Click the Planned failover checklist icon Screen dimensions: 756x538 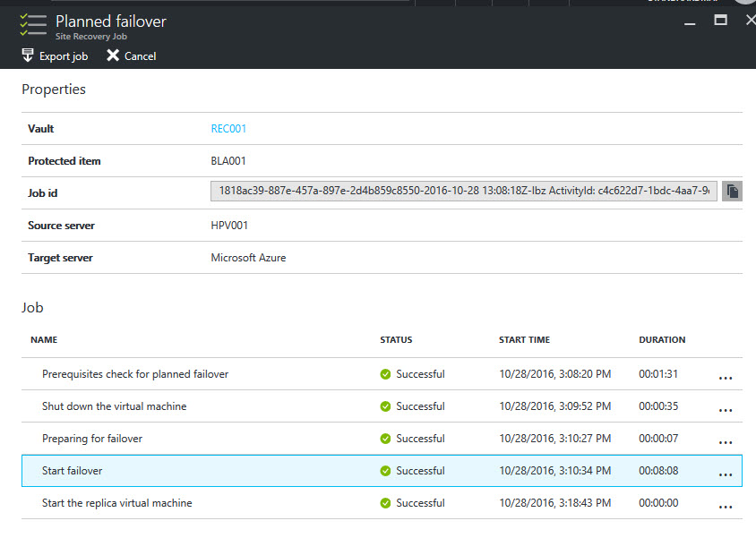point(32,24)
